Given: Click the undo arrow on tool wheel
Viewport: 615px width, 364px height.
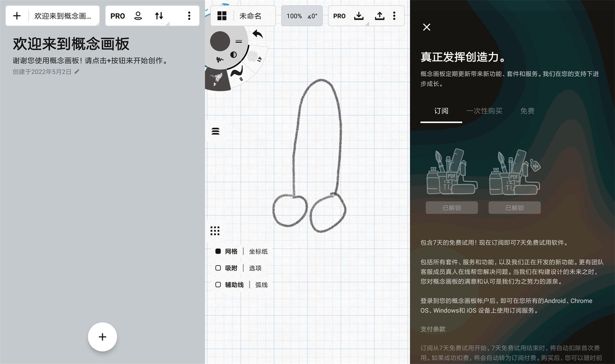Looking at the screenshot, I should click(x=257, y=34).
